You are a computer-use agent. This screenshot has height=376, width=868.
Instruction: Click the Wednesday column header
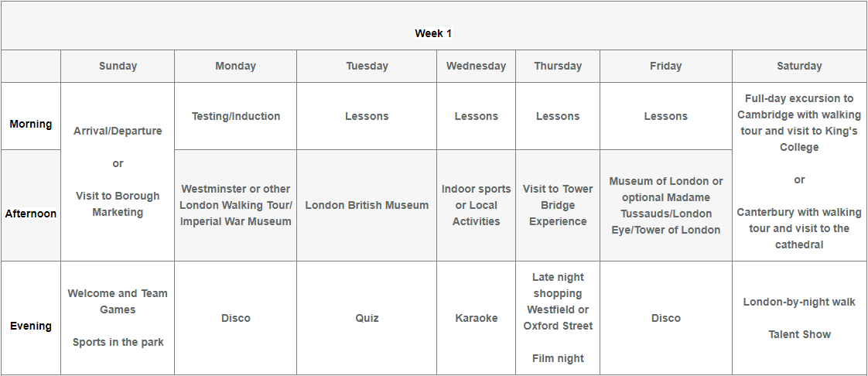coord(476,67)
